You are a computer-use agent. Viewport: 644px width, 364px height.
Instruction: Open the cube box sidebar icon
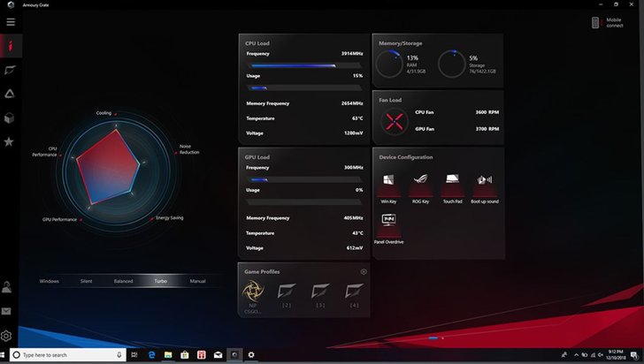tap(9, 118)
